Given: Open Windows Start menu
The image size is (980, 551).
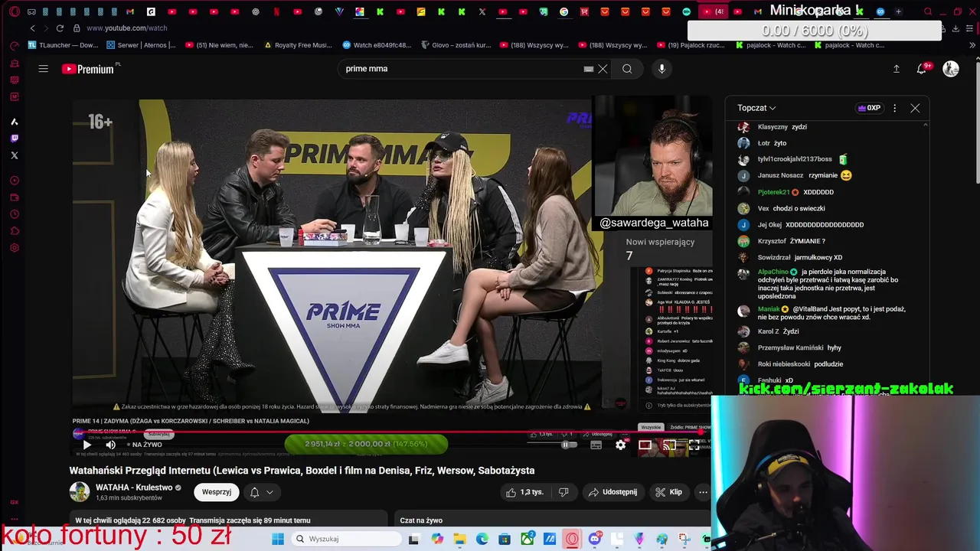Looking at the screenshot, I should [x=277, y=539].
